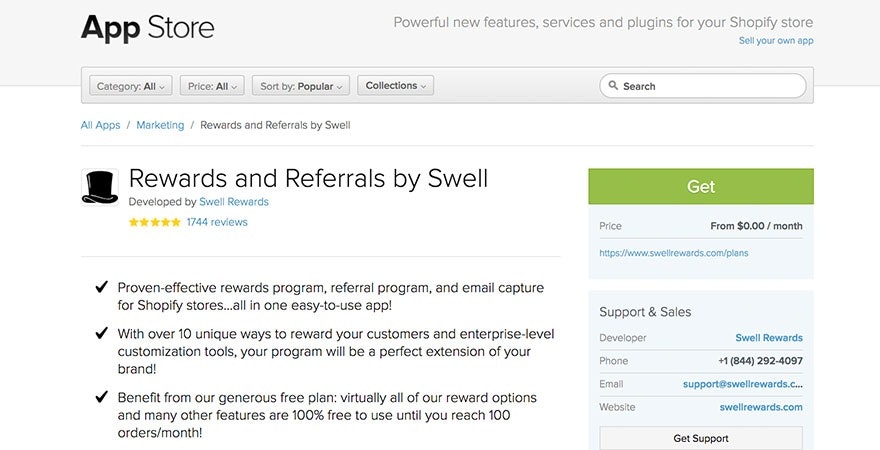This screenshot has height=450, width=880.
Task: Open the Swell Rewards developer link under title
Action: 234,201
